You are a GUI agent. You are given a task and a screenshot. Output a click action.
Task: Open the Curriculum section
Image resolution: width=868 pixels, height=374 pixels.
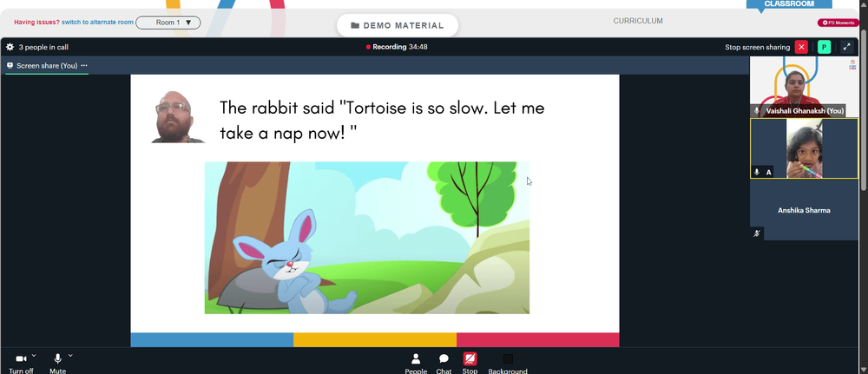(638, 21)
